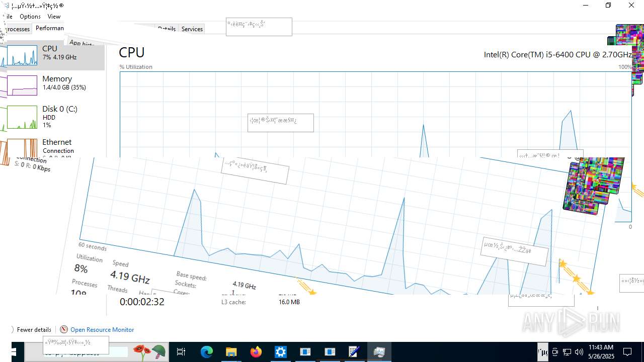Launch Firefox from the taskbar
The height and width of the screenshot is (362, 644).
click(x=256, y=352)
